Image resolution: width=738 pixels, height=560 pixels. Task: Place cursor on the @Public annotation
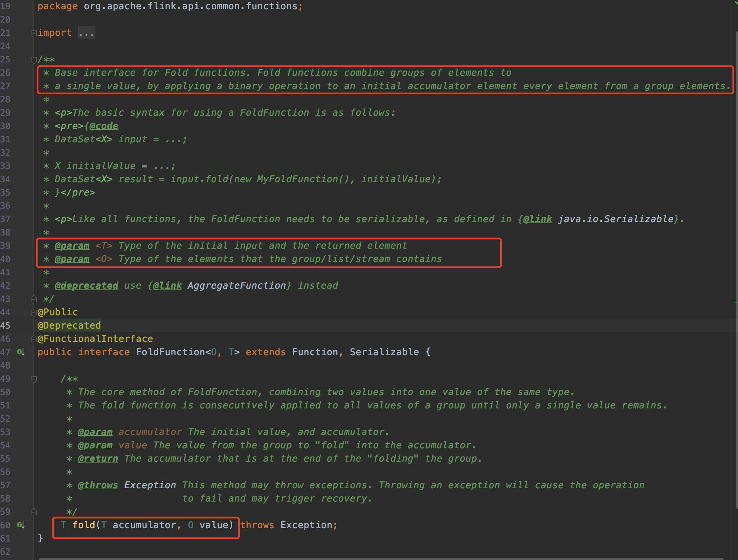(57, 312)
